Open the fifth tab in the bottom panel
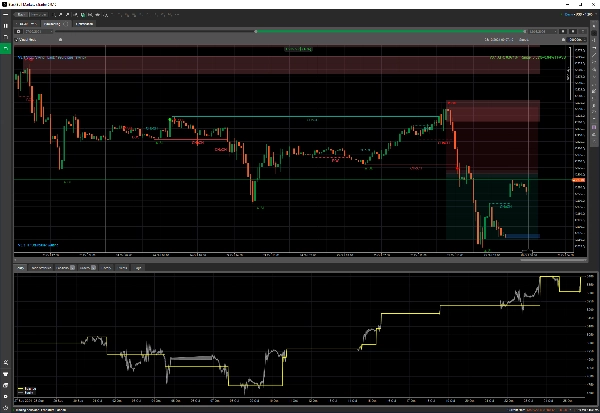 tap(107, 268)
